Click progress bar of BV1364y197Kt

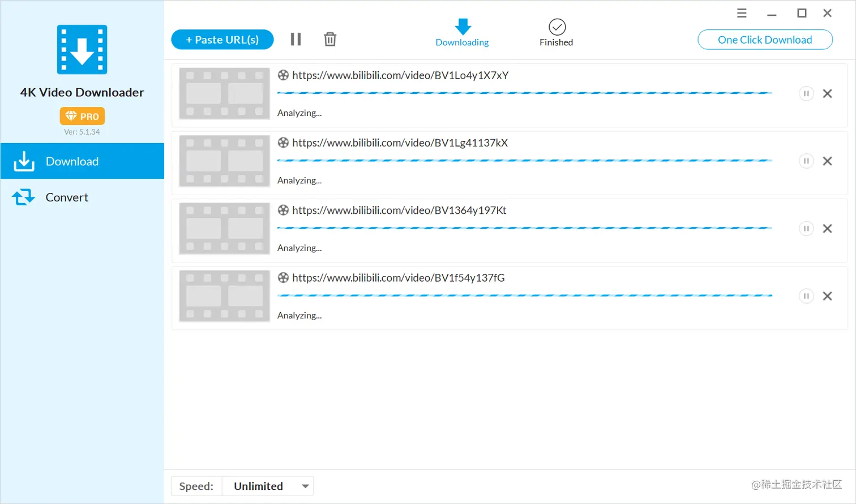(x=525, y=228)
